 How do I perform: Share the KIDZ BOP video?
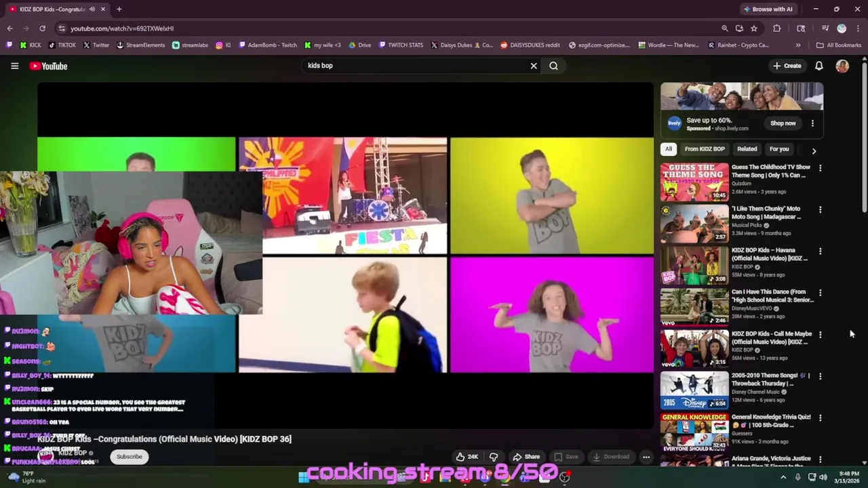526,457
